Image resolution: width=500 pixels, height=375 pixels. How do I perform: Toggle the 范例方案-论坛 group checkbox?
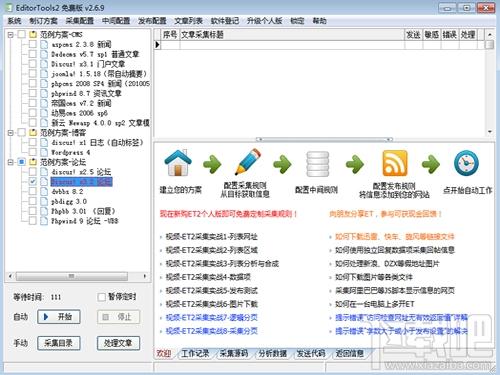coord(22,162)
